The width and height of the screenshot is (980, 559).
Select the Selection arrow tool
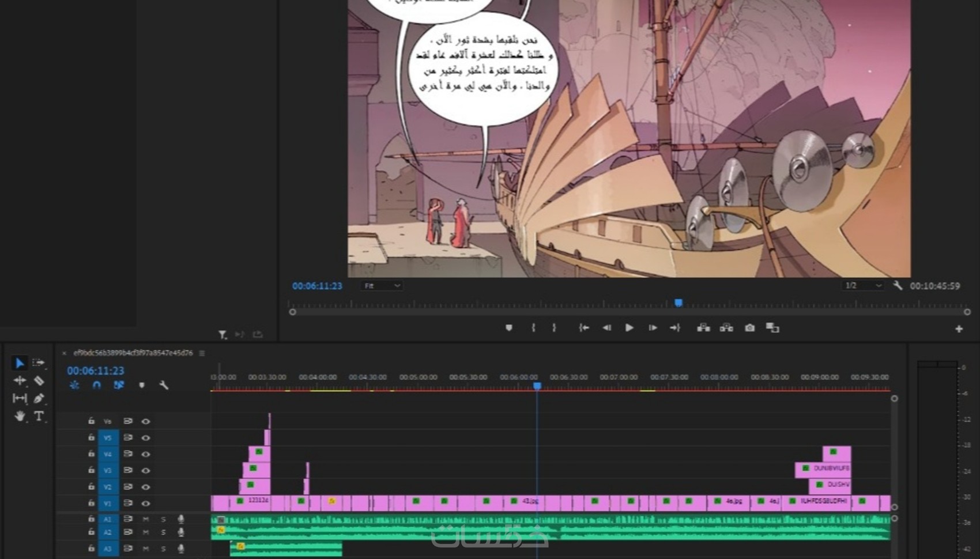(20, 363)
